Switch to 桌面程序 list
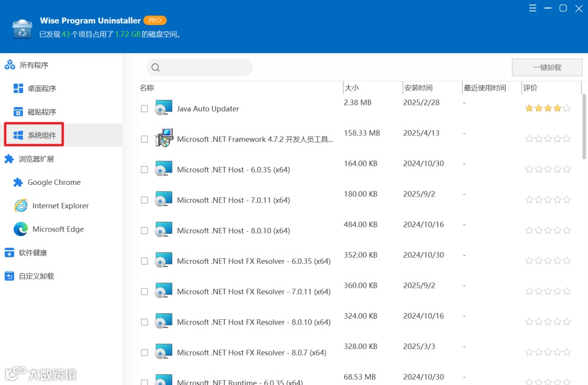588x385 pixels. tap(41, 89)
